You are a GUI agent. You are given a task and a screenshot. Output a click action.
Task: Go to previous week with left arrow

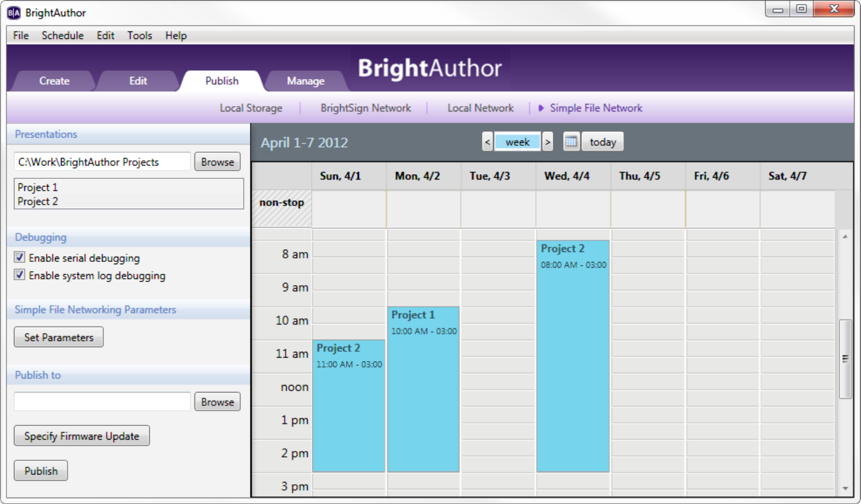tap(487, 142)
